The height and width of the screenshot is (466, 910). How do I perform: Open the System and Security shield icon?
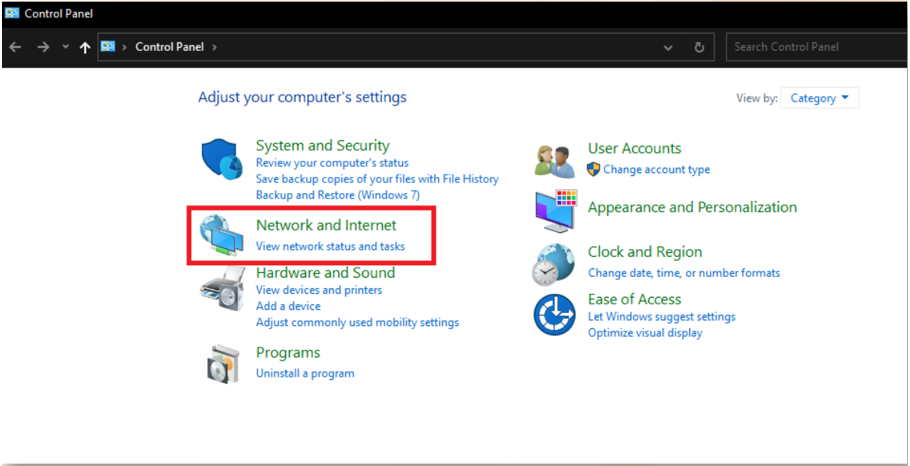pos(222,159)
